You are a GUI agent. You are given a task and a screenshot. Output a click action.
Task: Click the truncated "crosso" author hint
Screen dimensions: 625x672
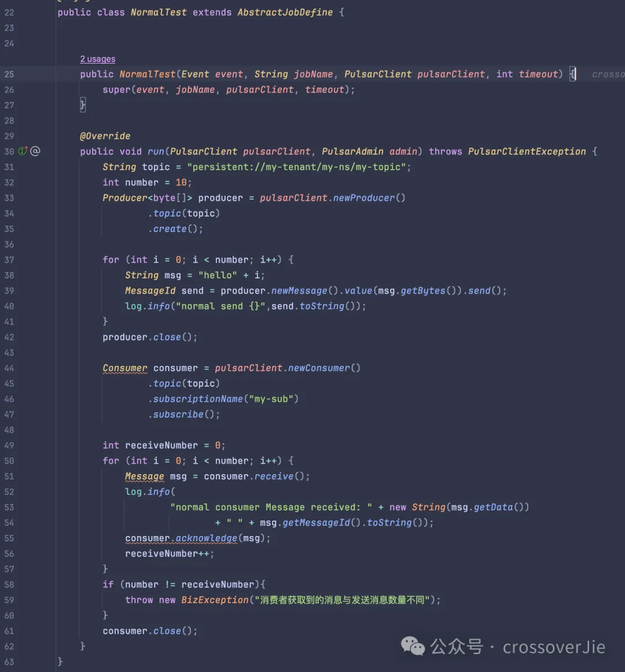[x=608, y=74]
